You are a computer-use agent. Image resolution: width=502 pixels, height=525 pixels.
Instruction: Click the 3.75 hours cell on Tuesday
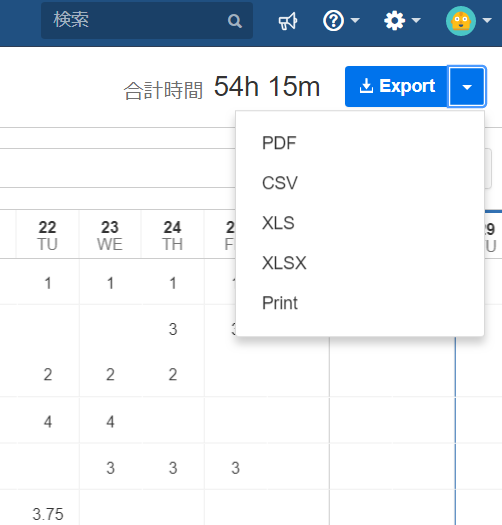click(x=48, y=514)
